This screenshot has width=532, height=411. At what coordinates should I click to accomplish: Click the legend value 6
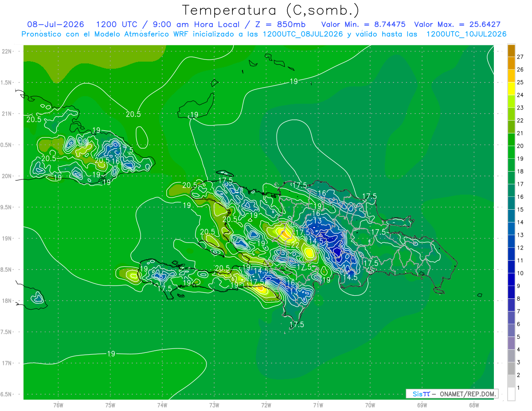(519, 324)
